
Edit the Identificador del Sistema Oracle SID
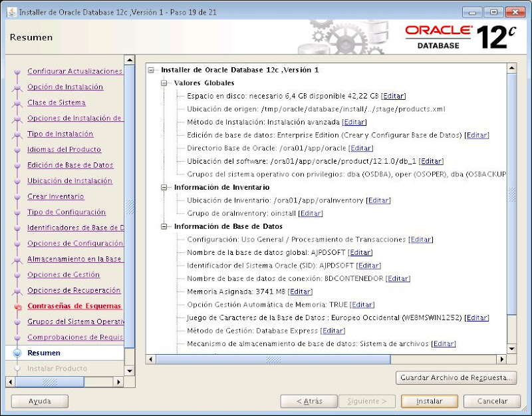[x=368, y=266]
